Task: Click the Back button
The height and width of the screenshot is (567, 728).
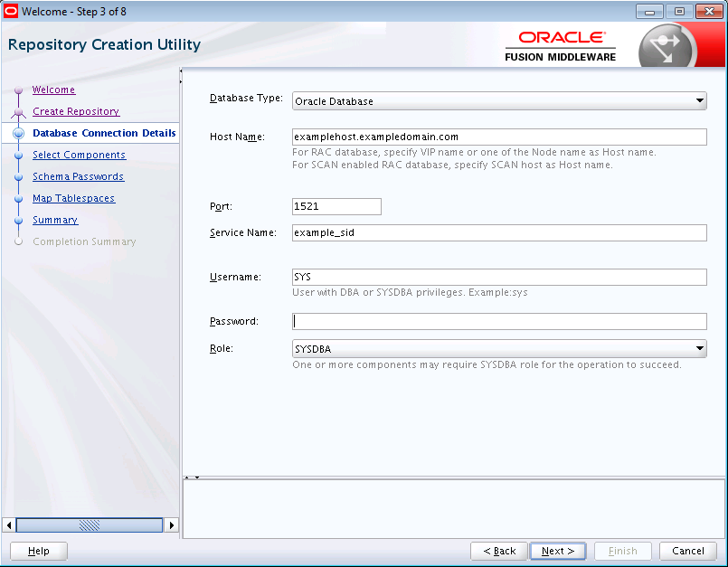Action: pos(499,551)
